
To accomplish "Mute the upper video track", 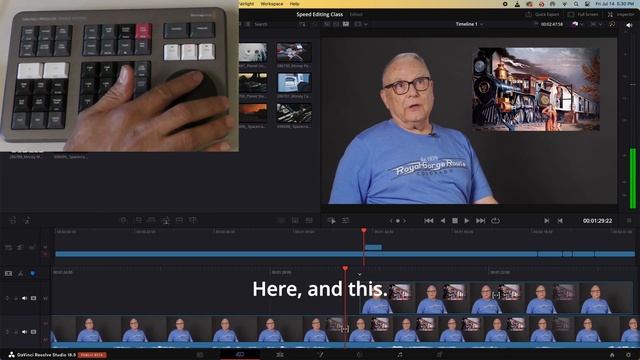I will point(24,298).
